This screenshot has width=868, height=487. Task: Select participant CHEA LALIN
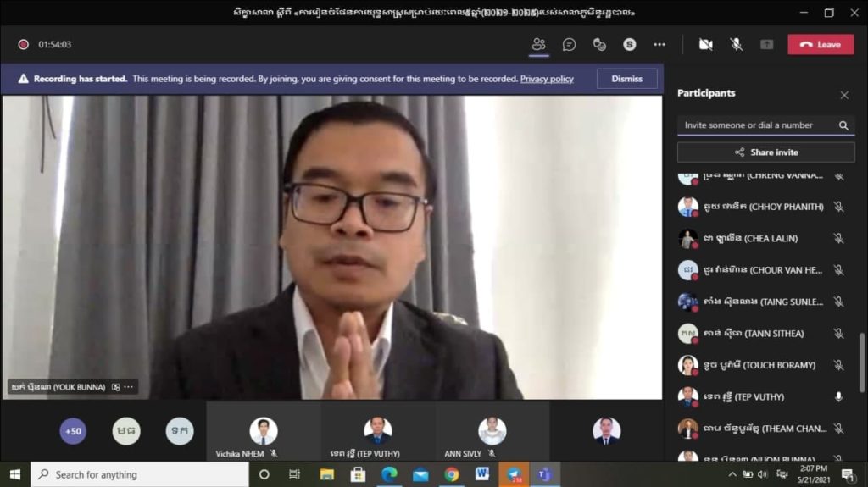[x=766, y=239]
